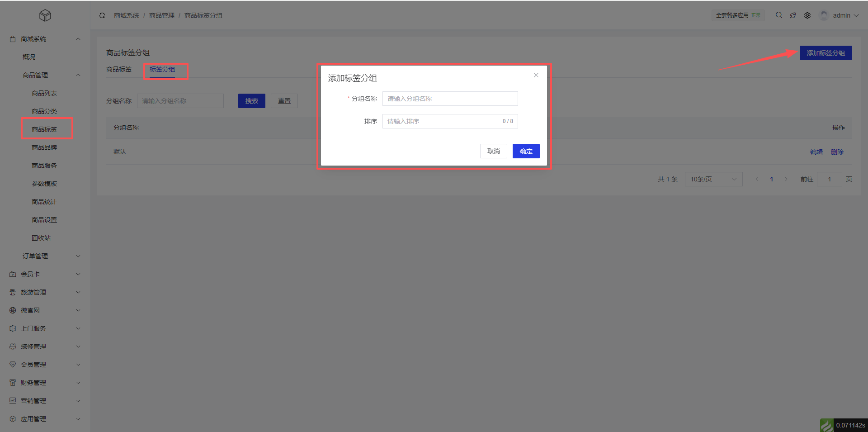The image size is (868, 432).
Task: Expand the 旅游管理 menu chevron
Action: tap(78, 292)
